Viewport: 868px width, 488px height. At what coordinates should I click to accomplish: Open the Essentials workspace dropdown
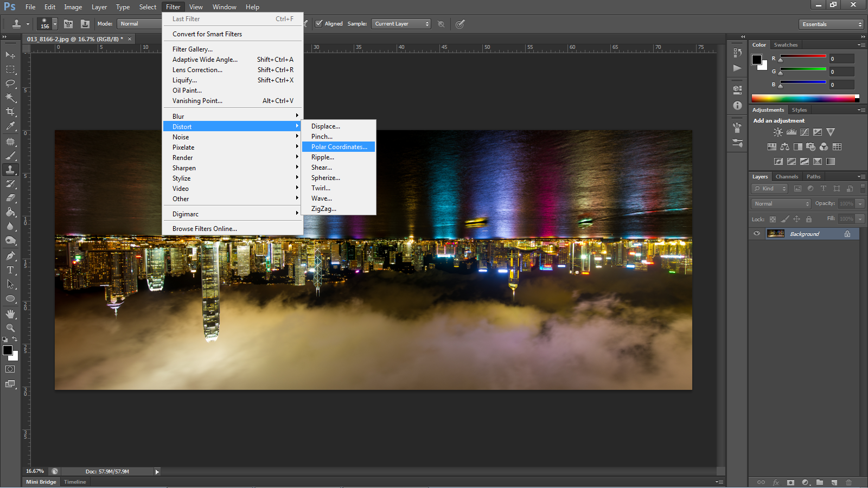click(x=831, y=24)
